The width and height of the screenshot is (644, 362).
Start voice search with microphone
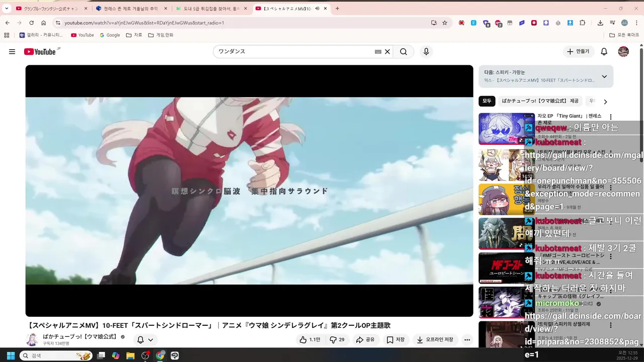coord(426,51)
